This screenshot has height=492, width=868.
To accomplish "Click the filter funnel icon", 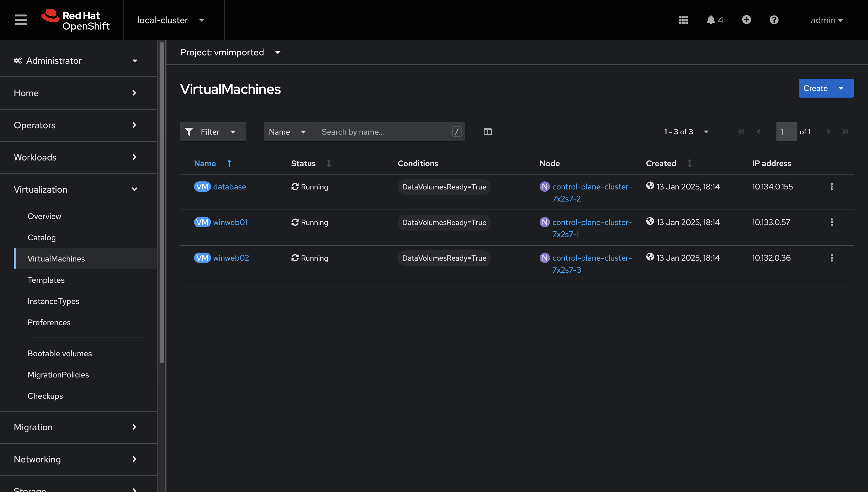I will click(x=189, y=132).
